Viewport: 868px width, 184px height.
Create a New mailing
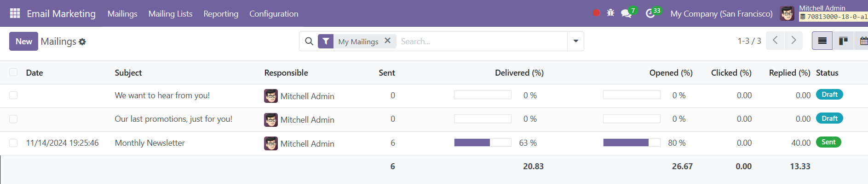(x=23, y=41)
